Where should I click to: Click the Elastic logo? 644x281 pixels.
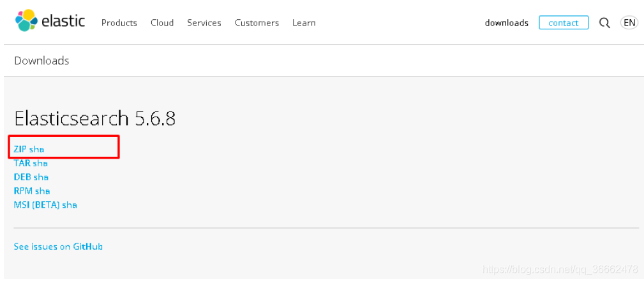[50, 20]
